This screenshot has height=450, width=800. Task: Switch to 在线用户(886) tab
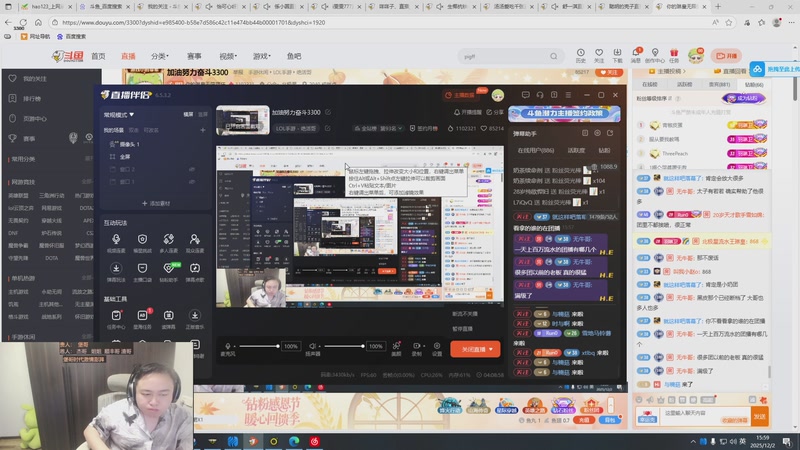pos(536,151)
